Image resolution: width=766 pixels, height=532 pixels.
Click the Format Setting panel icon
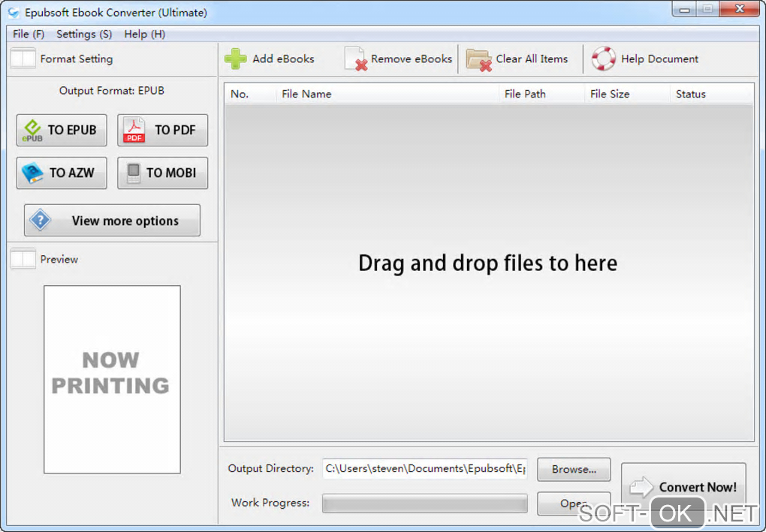tap(23, 59)
